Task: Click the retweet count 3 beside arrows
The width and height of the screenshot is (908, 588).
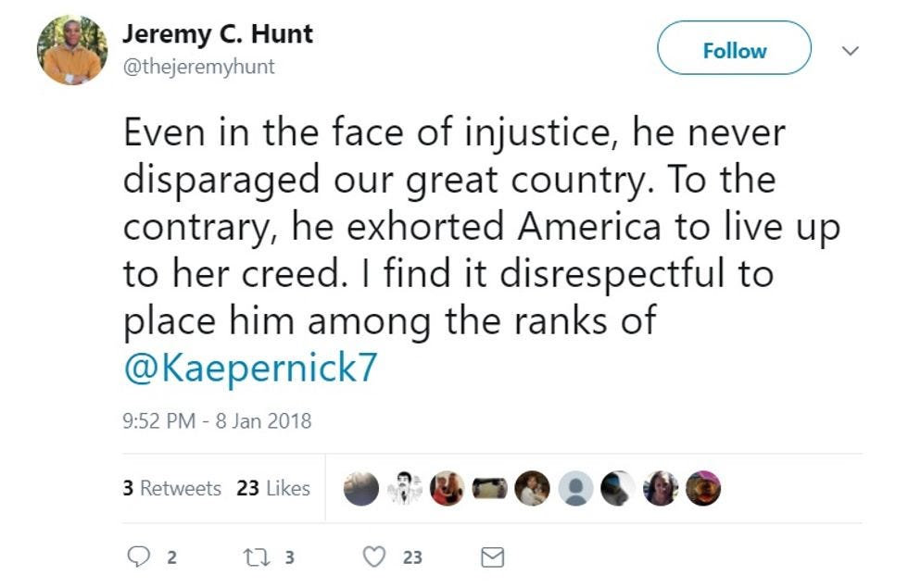Action: 289,557
